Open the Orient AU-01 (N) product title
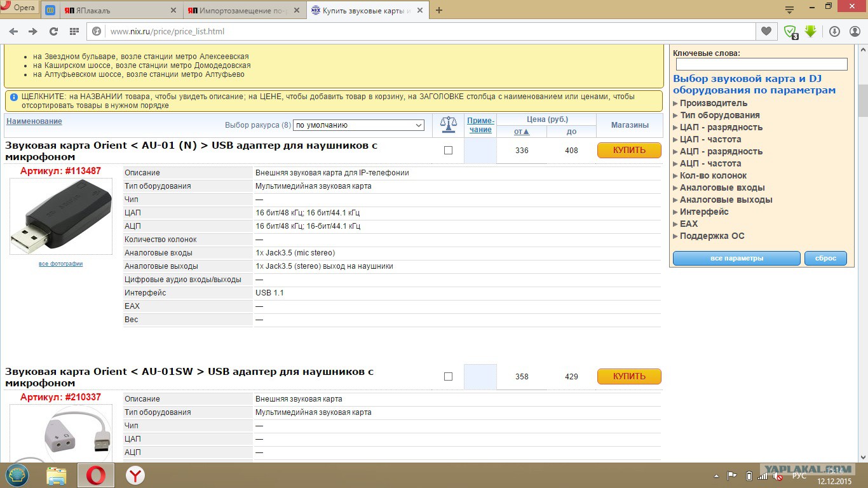 (191, 151)
